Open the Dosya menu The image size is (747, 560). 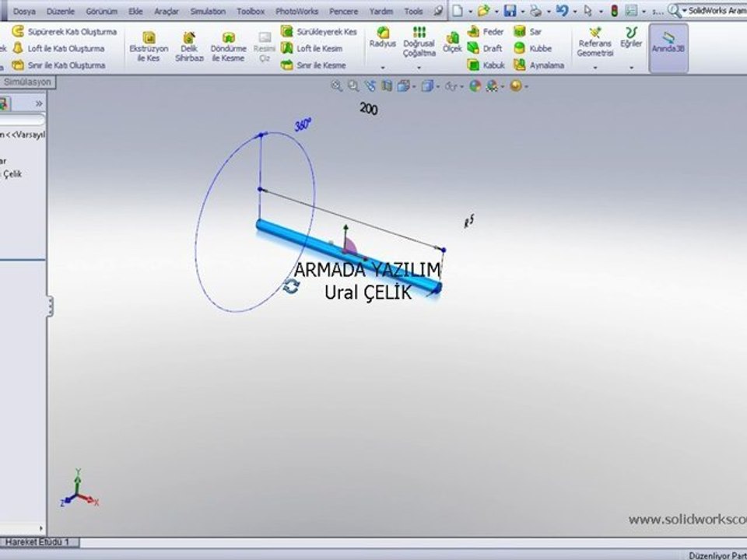click(x=24, y=11)
